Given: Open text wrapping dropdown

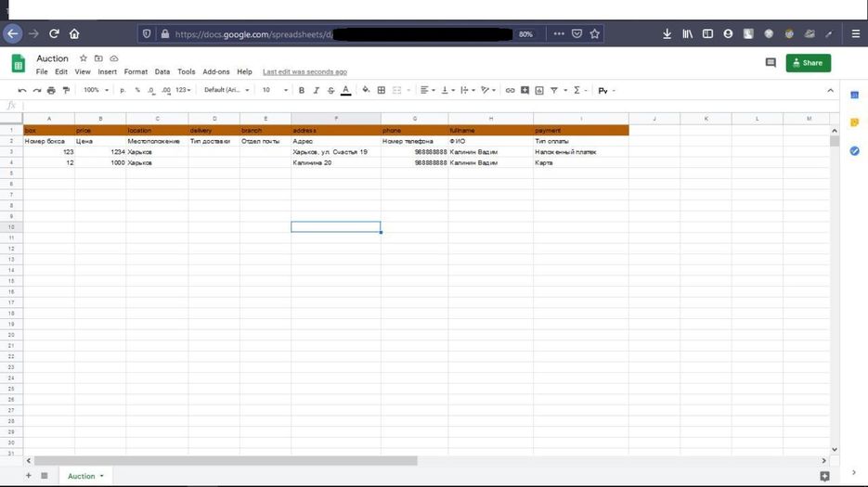Looking at the screenshot, I should click(468, 90).
